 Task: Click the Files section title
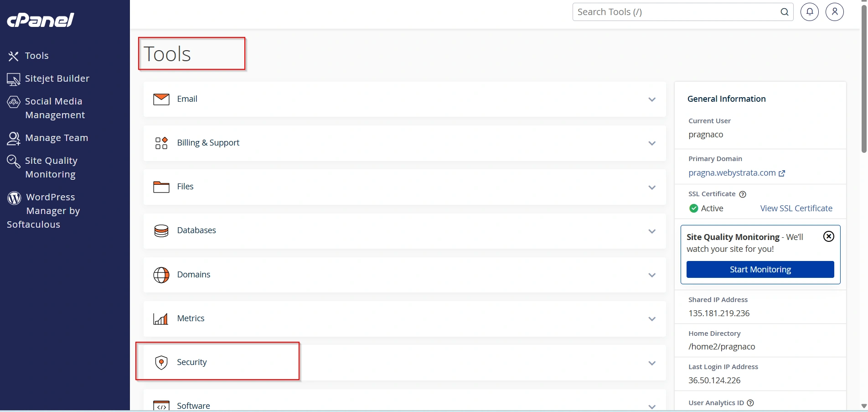point(185,187)
